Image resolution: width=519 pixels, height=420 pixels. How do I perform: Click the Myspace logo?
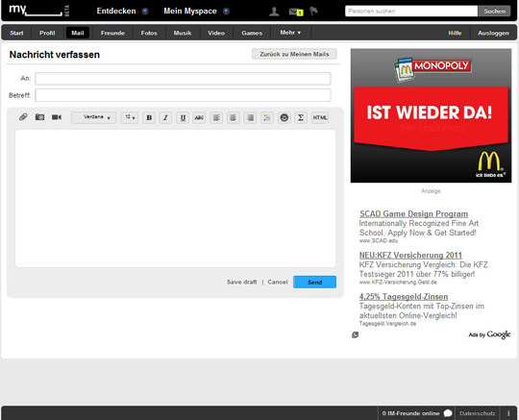(x=39, y=11)
